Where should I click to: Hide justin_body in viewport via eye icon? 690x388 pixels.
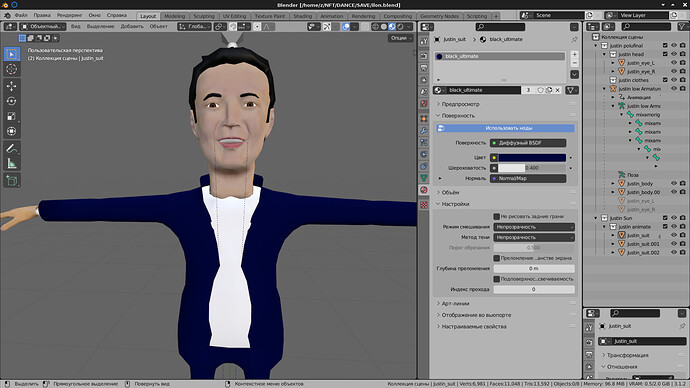pyautogui.click(x=674, y=183)
